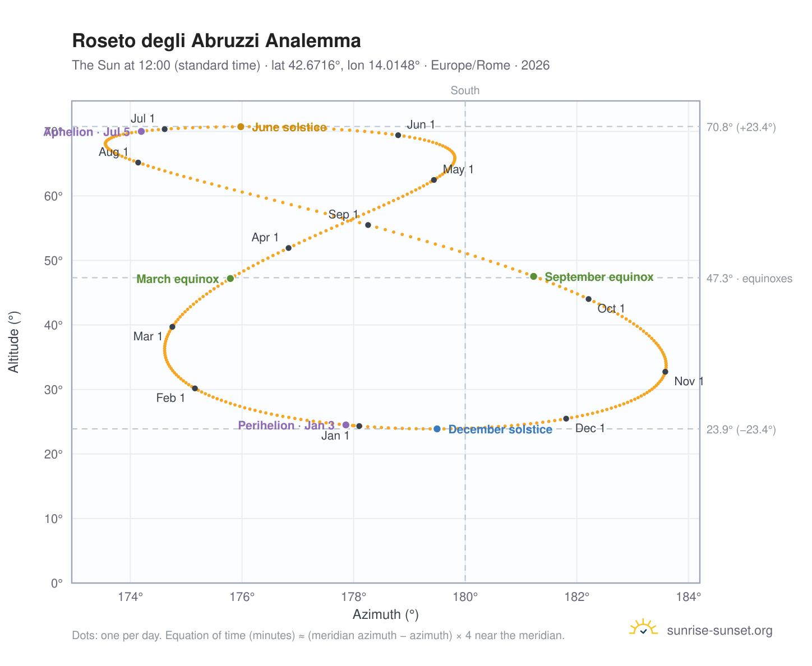Click the Nov 1 data point
The width and height of the screenshot is (812, 666).
665,372
